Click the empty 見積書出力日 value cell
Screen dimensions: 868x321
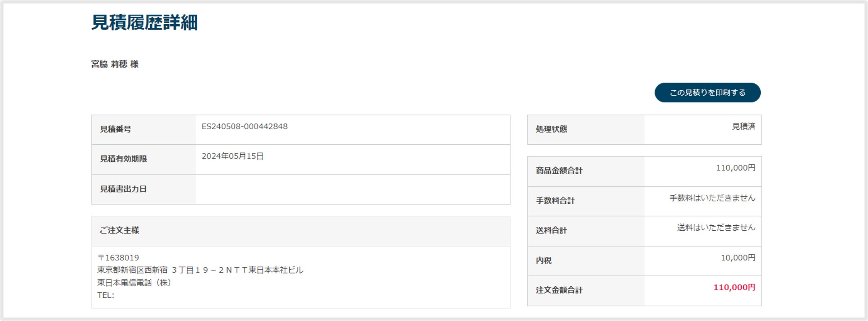[353, 189]
